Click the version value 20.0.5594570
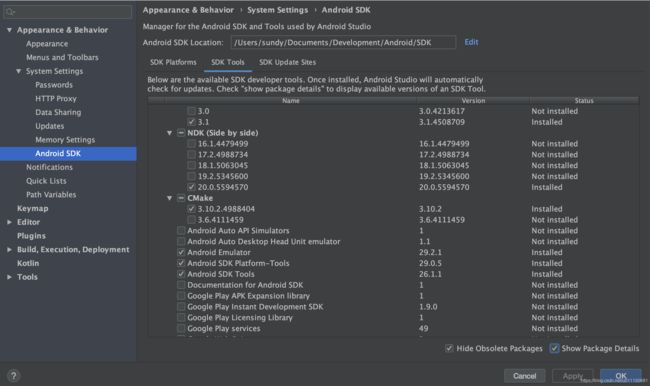This screenshot has width=650, height=386. (444, 187)
